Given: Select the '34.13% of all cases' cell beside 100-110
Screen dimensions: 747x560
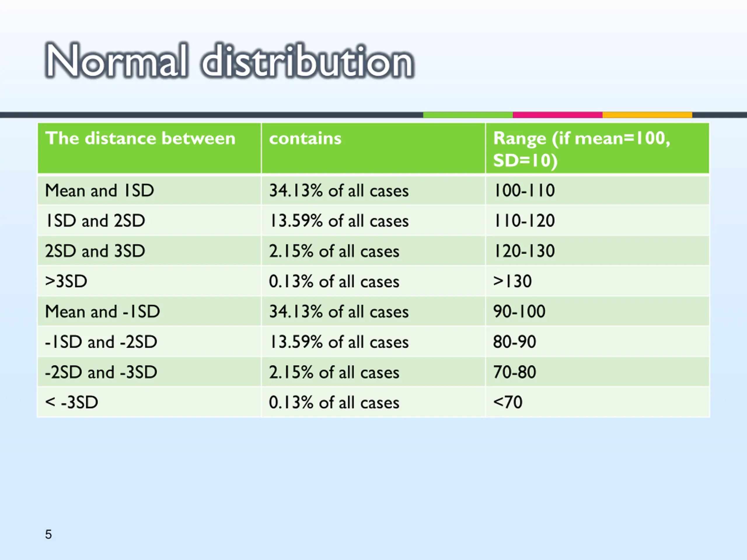Looking at the screenshot, I should (x=373, y=190).
